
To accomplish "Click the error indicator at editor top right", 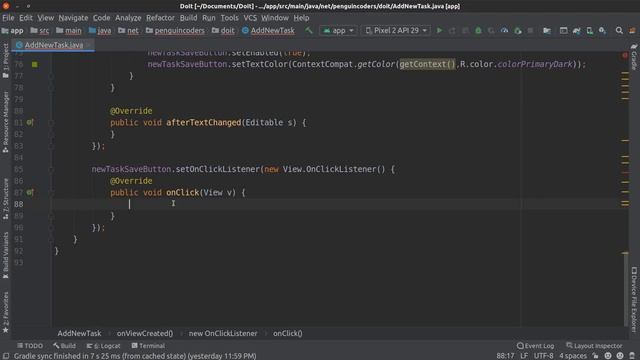I will pos(625,55).
